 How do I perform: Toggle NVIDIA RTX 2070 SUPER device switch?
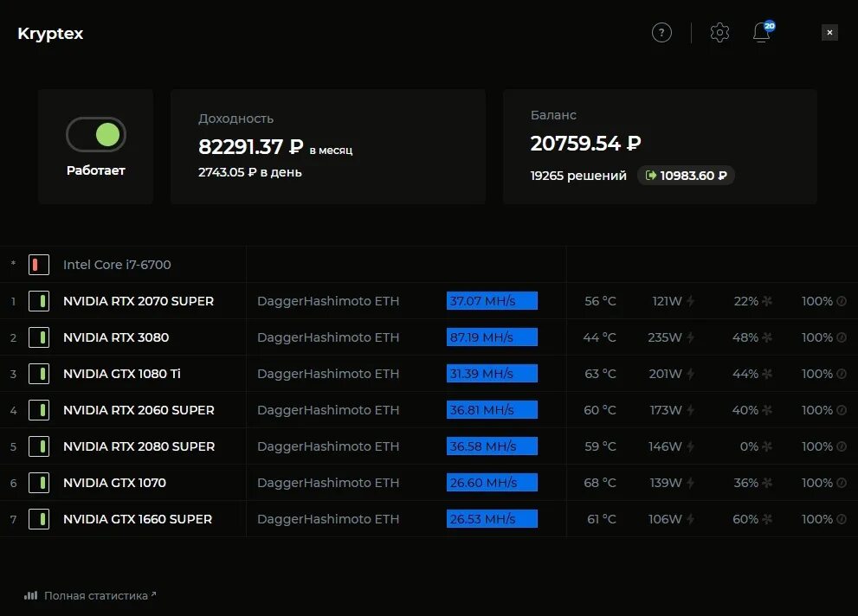click(39, 301)
